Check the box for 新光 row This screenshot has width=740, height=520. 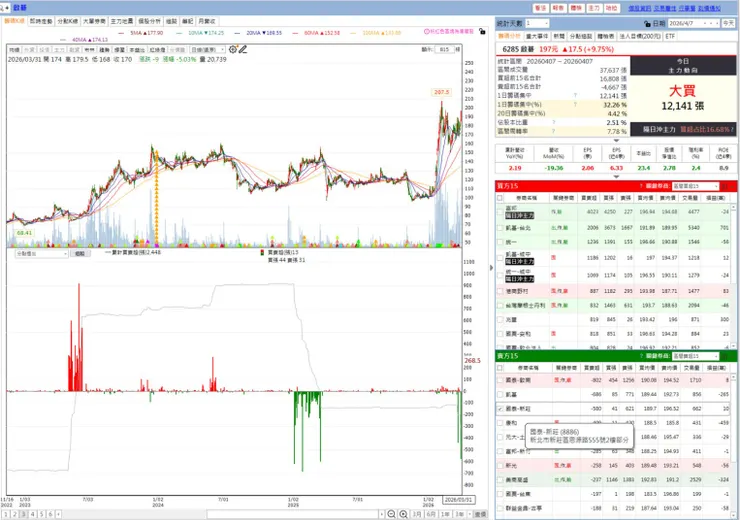tap(500, 465)
